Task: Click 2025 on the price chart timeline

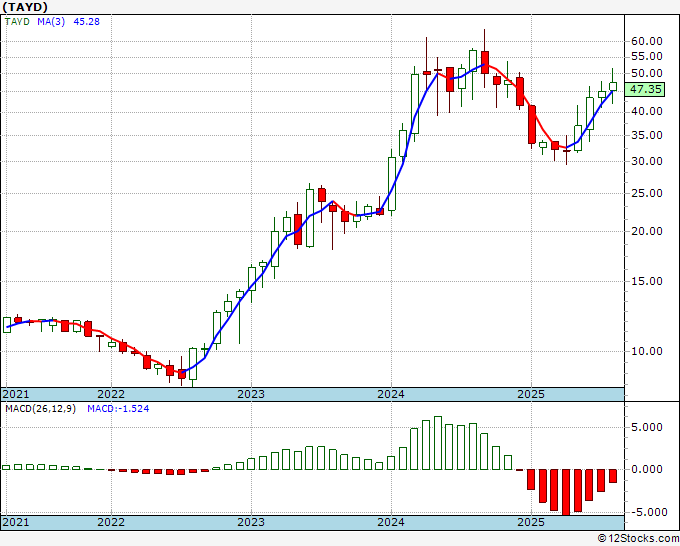Action: click(x=531, y=394)
